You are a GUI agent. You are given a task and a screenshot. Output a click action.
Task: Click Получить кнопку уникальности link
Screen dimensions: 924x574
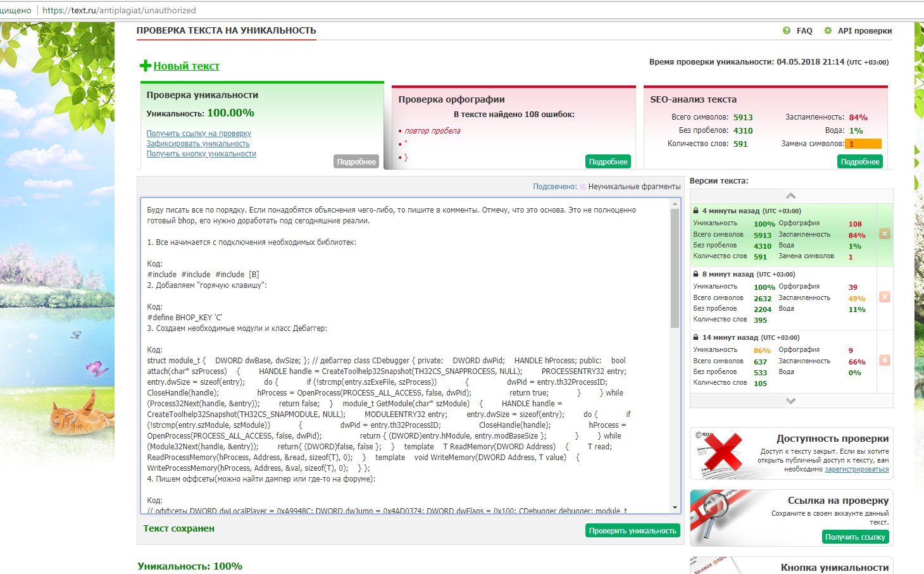point(201,154)
